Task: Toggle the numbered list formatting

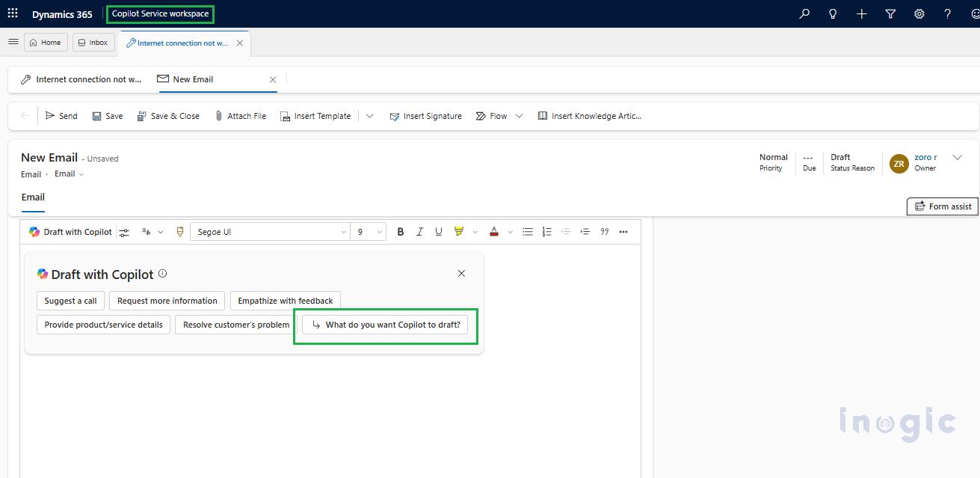Action: (x=546, y=232)
